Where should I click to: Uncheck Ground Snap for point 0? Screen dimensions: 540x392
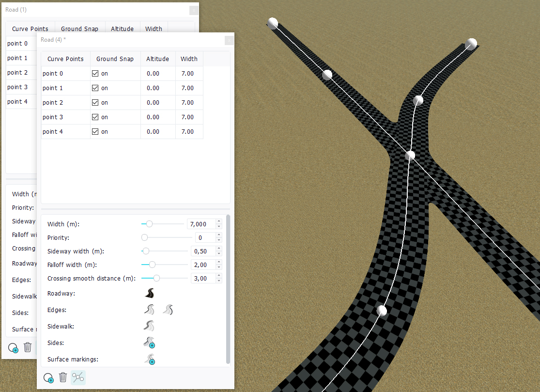95,74
